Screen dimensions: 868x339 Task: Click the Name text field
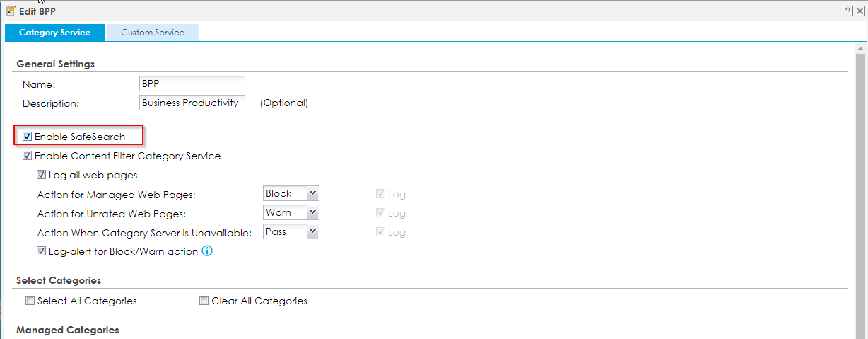(192, 84)
